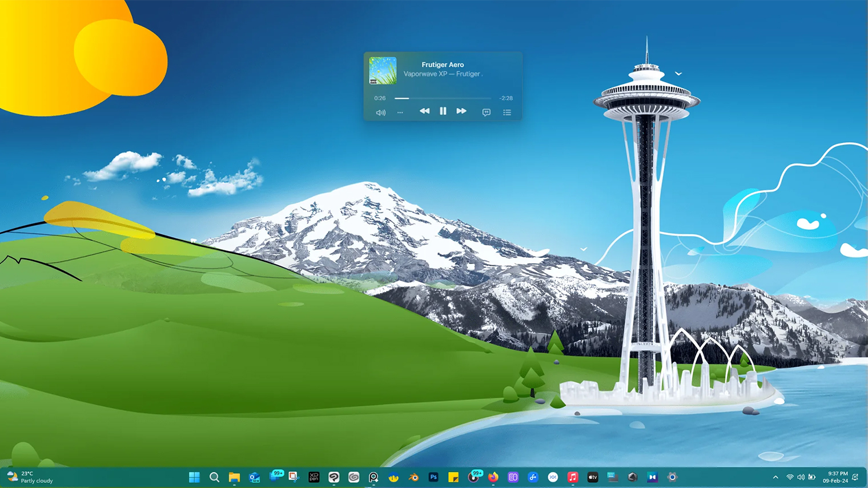Show hidden system tray icons
This screenshot has height=488, width=868.
pos(775,477)
